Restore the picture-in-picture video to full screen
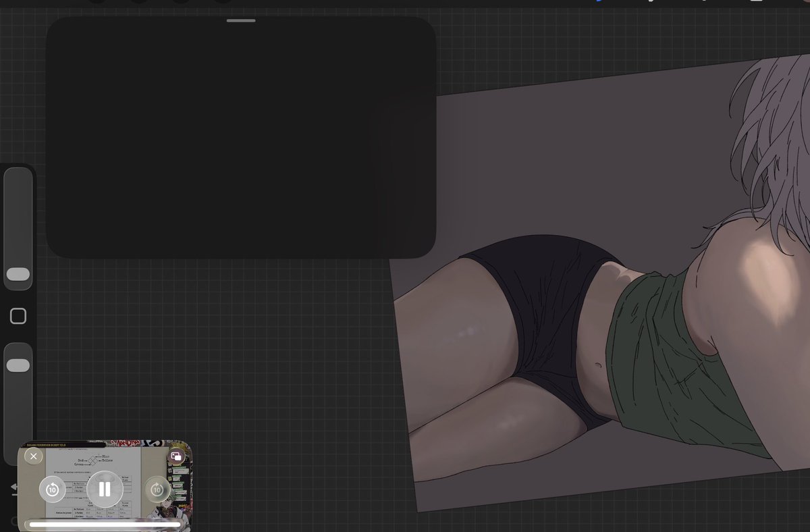Image resolution: width=810 pixels, height=532 pixels. coord(176,456)
